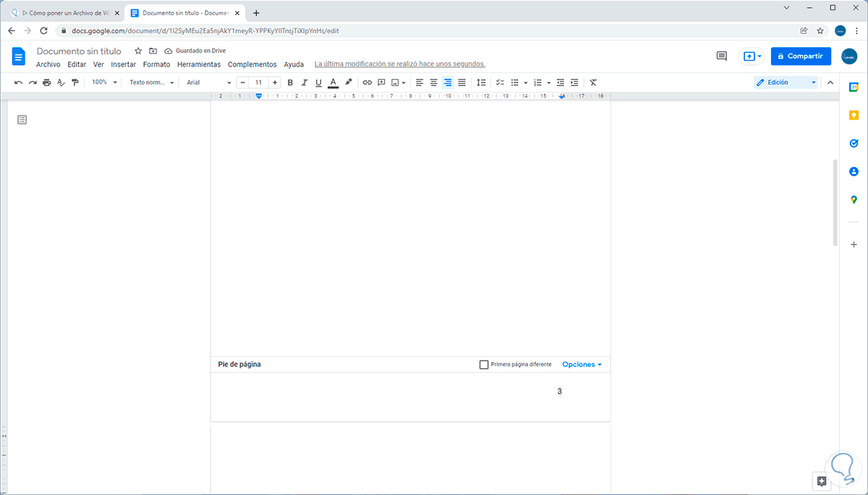Open line and paragraph spacing

[481, 82]
